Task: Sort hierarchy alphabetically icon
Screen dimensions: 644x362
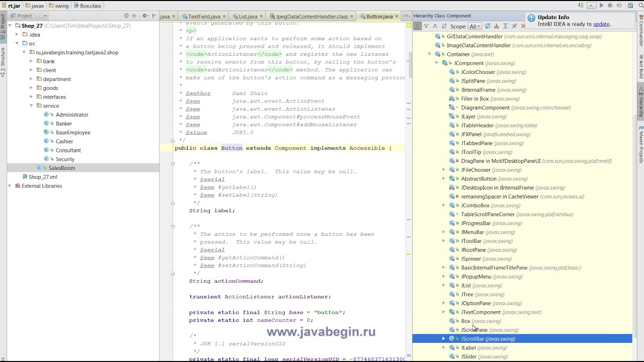Action: point(444,26)
